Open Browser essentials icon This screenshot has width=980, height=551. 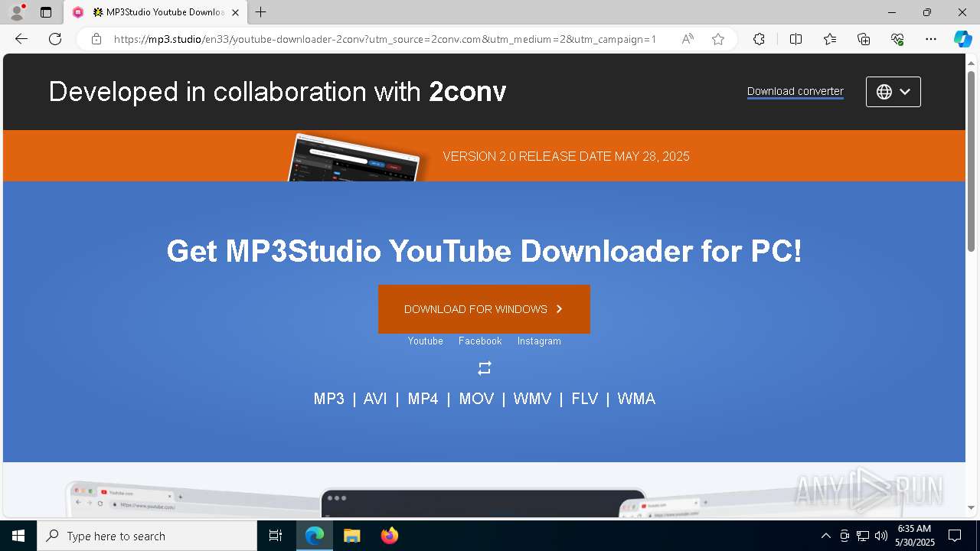click(x=897, y=39)
